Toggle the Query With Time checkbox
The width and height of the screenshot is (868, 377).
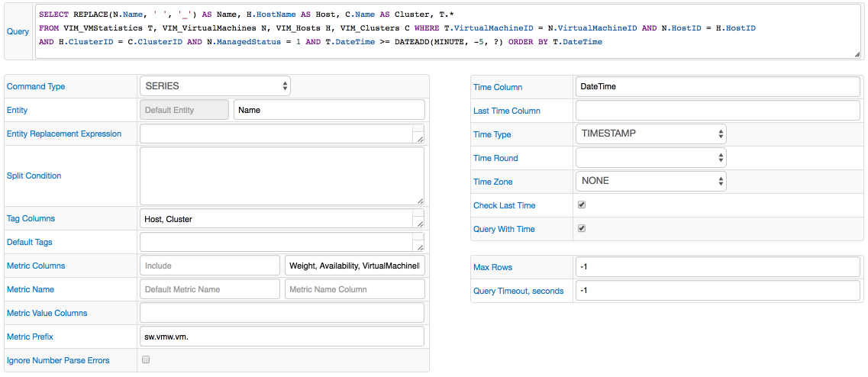coord(581,228)
